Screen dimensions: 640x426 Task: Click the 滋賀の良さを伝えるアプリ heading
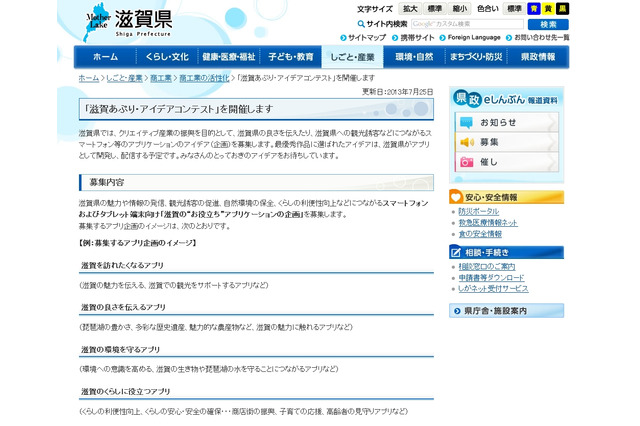123,307
